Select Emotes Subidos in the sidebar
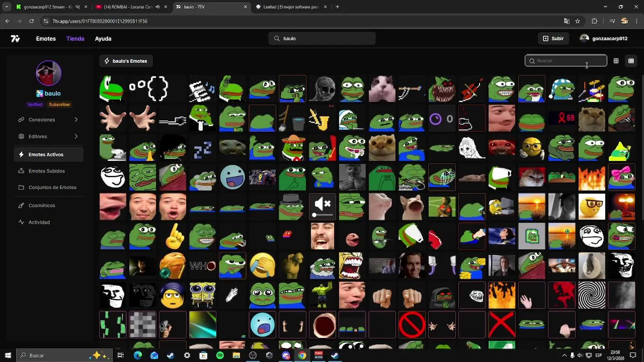The height and width of the screenshot is (362, 644). point(48,171)
